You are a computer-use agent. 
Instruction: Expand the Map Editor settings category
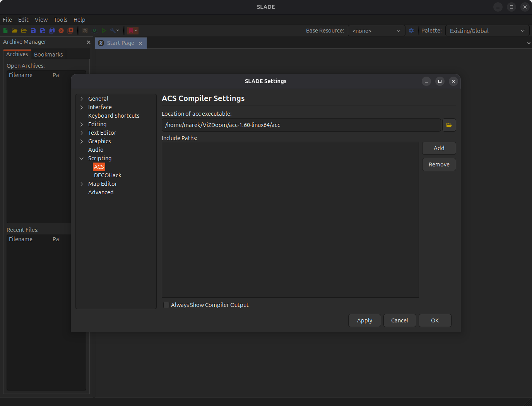coord(82,184)
